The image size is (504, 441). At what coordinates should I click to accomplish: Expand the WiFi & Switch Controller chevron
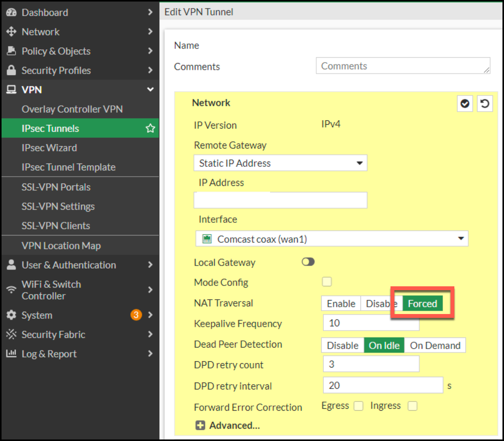pyautogui.click(x=150, y=289)
